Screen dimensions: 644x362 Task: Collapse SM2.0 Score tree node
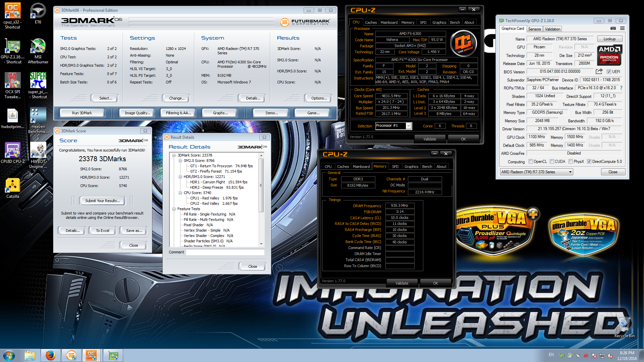(x=180, y=161)
